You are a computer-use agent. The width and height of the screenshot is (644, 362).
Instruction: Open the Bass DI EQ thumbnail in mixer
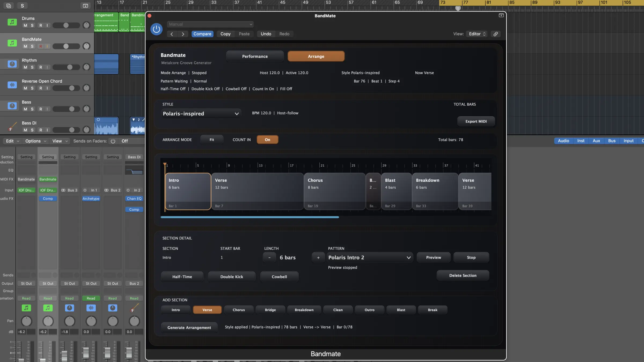click(134, 170)
